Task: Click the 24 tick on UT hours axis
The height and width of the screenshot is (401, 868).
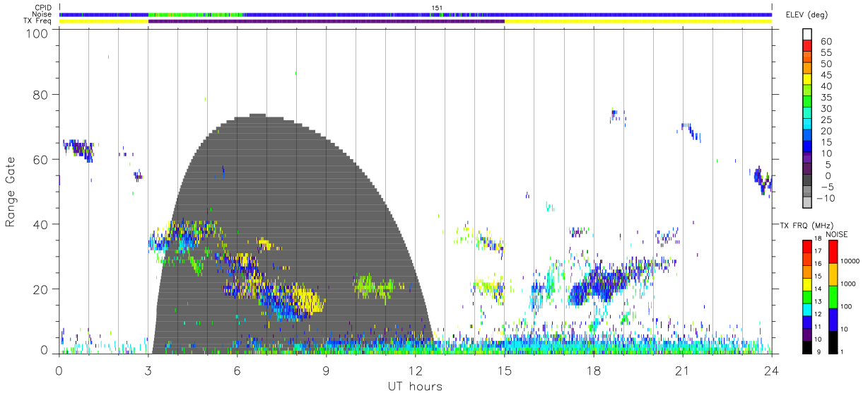Action: tap(772, 371)
